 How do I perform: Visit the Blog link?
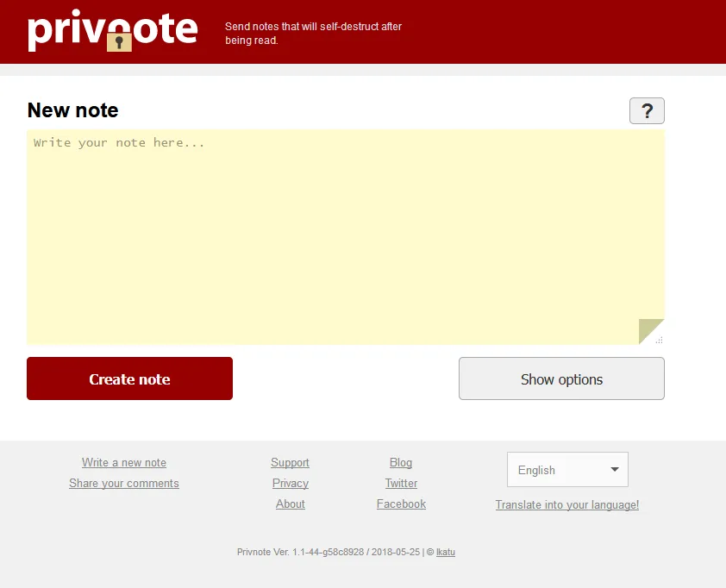click(401, 462)
